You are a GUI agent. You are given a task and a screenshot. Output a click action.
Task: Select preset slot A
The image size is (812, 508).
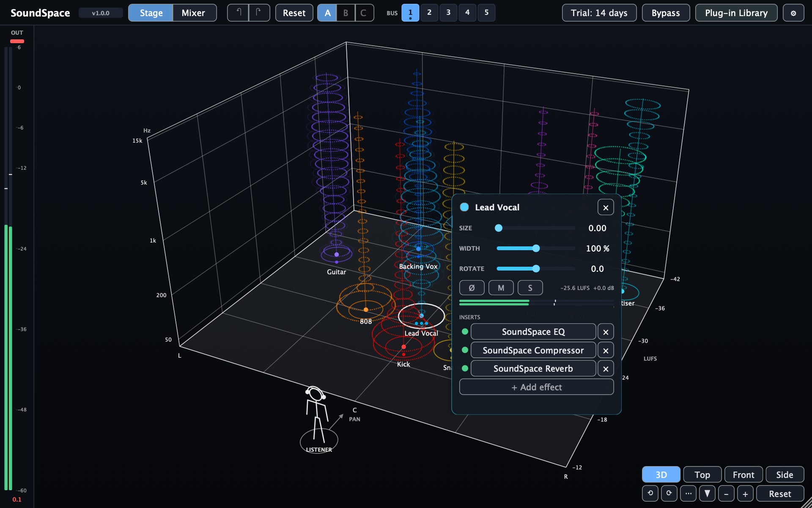pos(327,13)
